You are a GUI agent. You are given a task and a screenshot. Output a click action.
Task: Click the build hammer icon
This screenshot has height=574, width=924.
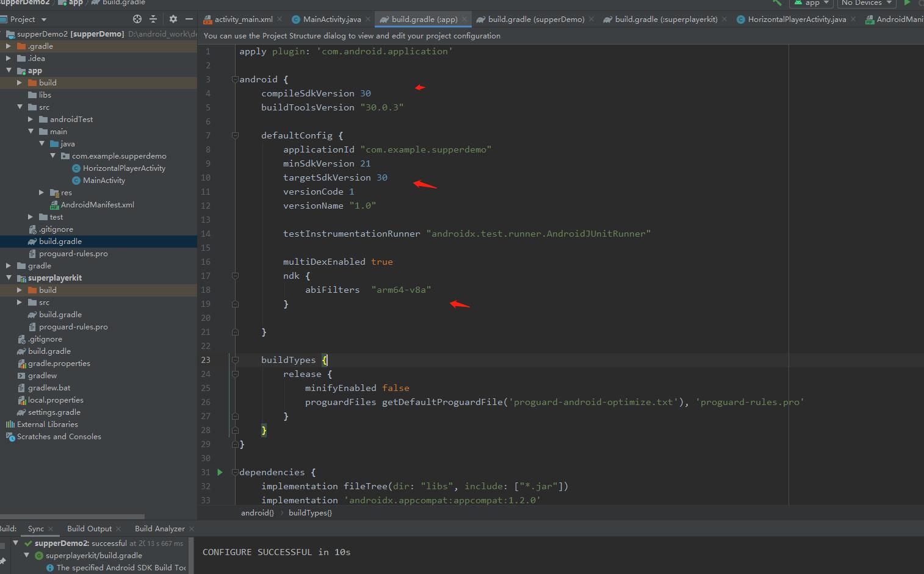tap(777, 3)
